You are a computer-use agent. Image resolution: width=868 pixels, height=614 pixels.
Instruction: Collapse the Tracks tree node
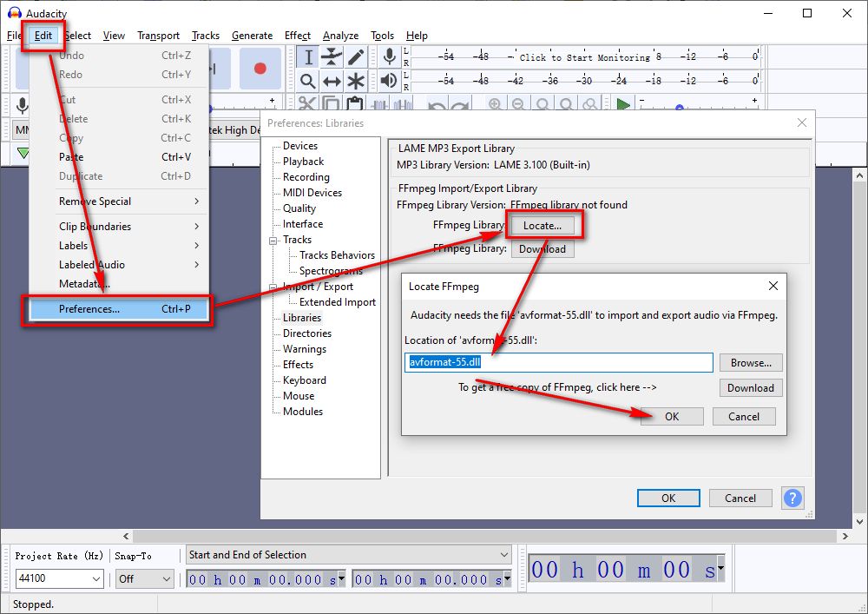point(273,241)
